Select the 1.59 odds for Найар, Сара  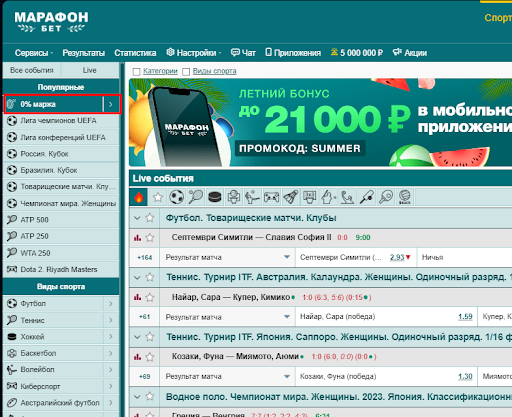465,317
